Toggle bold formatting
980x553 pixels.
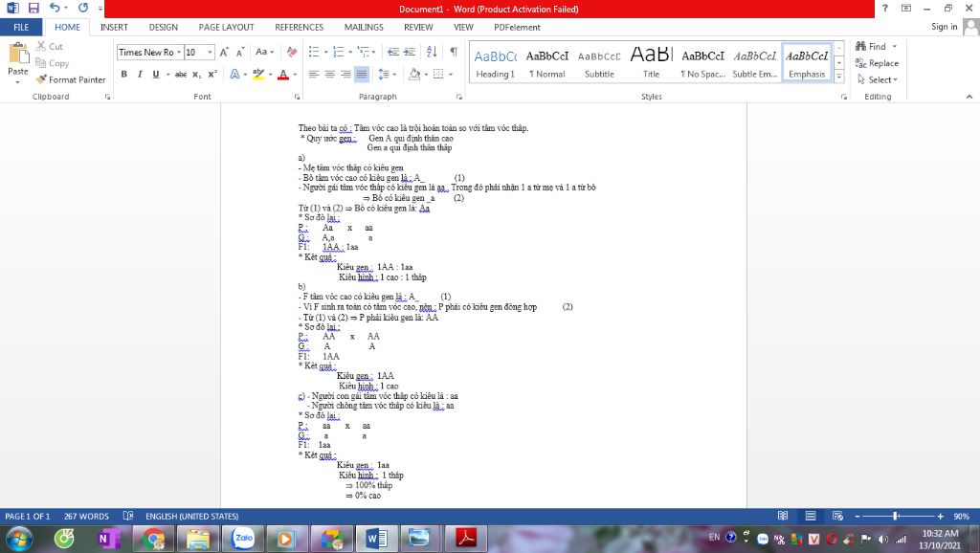pyautogui.click(x=123, y=75)
